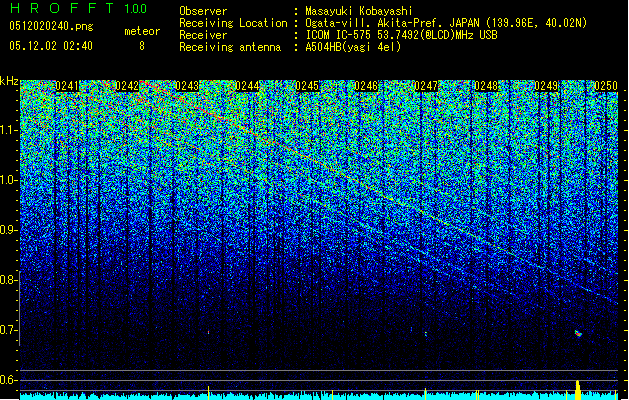Click the date stamp 05.12.02 02:40
This screenshot has width=629, height=400.
(51, 46)
